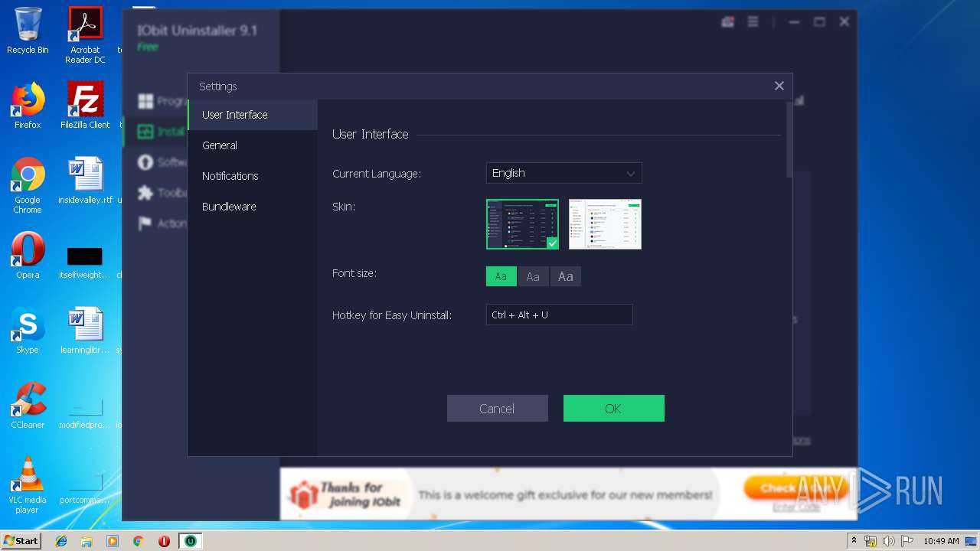The width and height of the screenshot is (980, 551).
Task: Switch to the User Interface tab
Action: 253,115
